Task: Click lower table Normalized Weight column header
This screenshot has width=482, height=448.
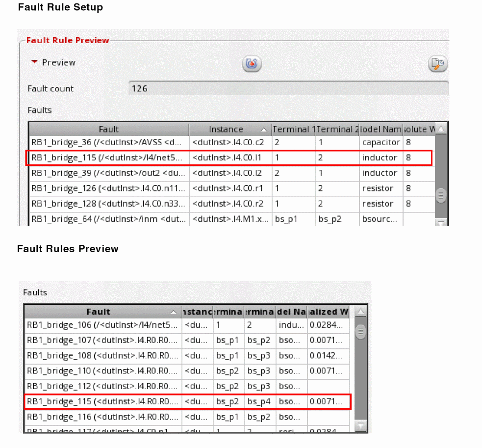Action: 329,312
